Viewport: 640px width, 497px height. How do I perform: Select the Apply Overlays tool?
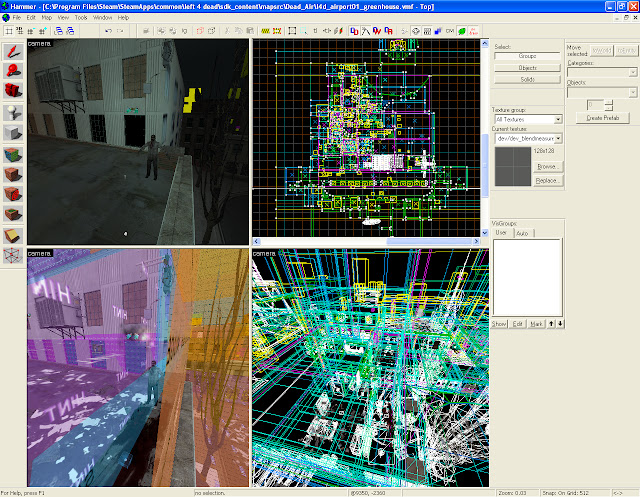[x=13, y=213]
